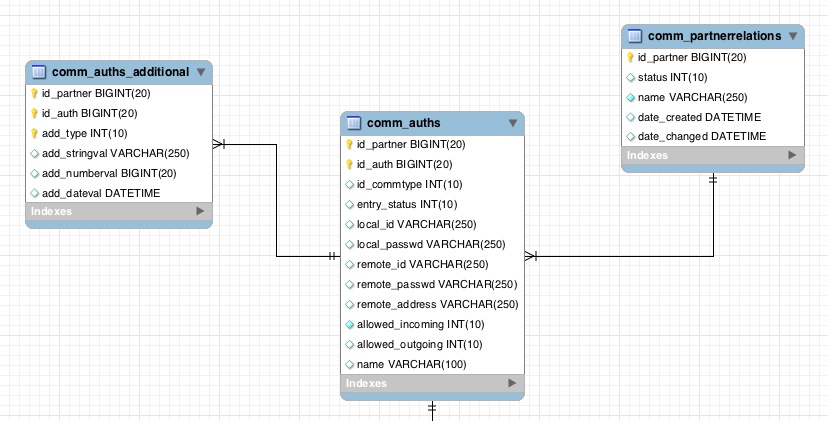This screenshot has width=828, height=421.
Task: Click diamond icon beside name VARCHAR(100)
Action: pos(350,364)
